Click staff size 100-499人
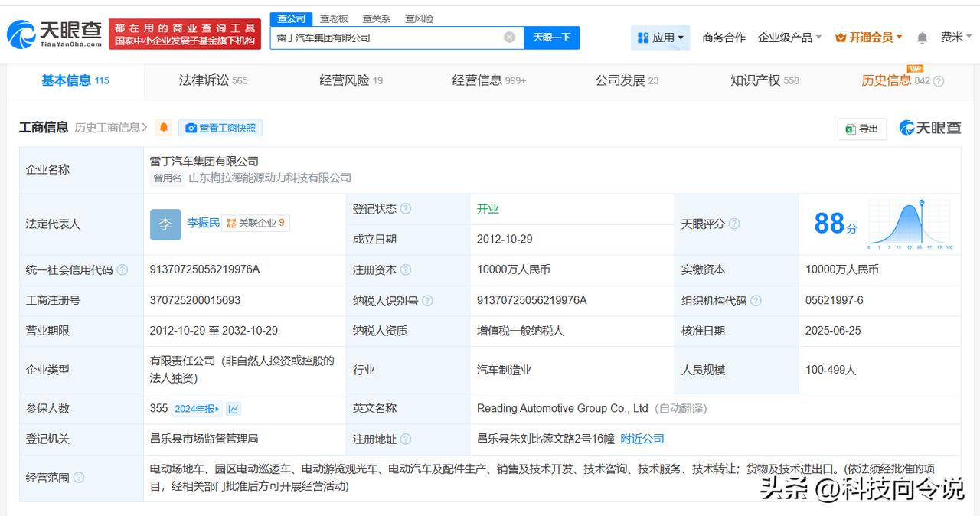This screenshot has height=516, width=980. click(831, 370)
